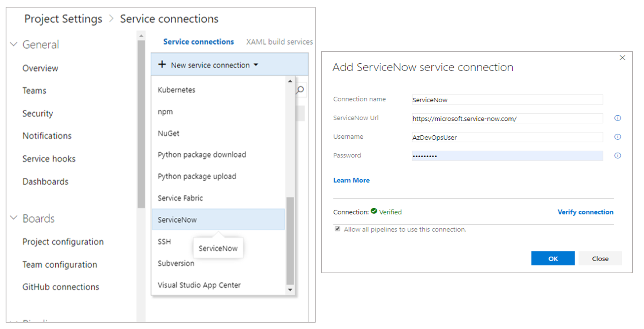The height and width of the screenshot is (329, 644).
Task: Select highlighted ServiceNow list entry
Action: 218,219
